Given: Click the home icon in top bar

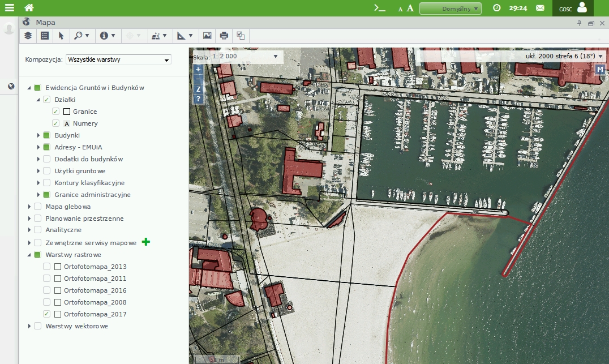Looking at the screenshot, I should [x=29, y=8].
